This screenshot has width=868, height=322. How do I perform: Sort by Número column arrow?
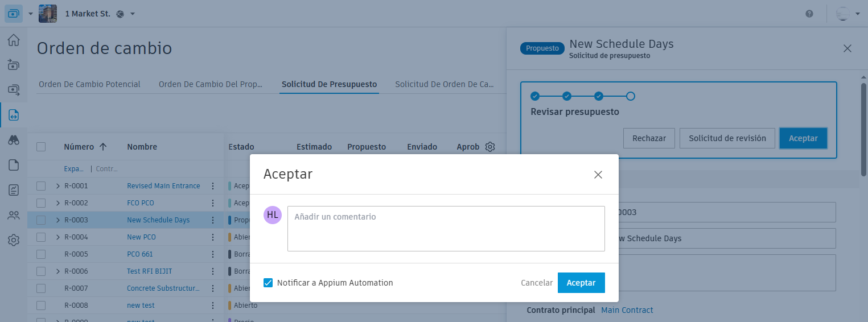click(103, 147)
